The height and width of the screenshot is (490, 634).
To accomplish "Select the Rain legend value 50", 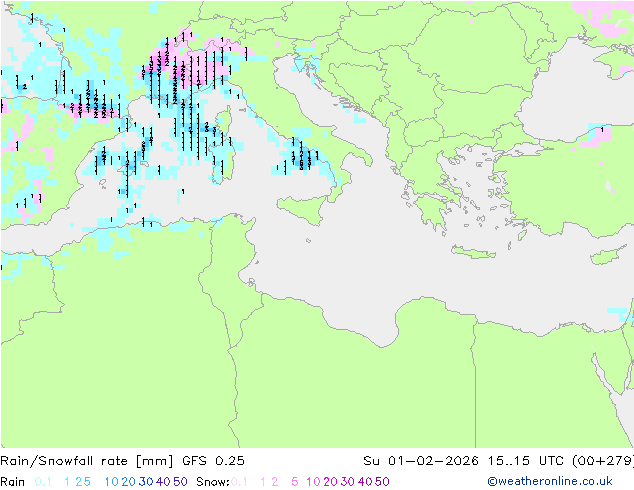I will [180, 482].
